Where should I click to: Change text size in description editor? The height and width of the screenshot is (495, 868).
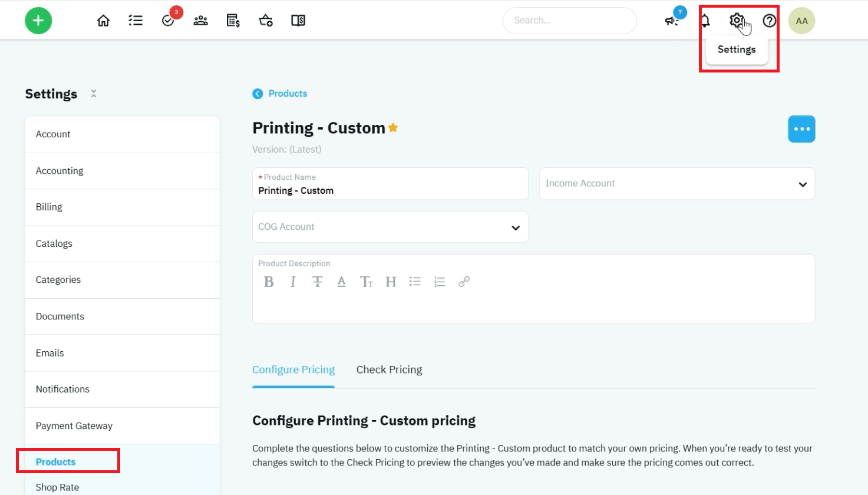point(366,282)
